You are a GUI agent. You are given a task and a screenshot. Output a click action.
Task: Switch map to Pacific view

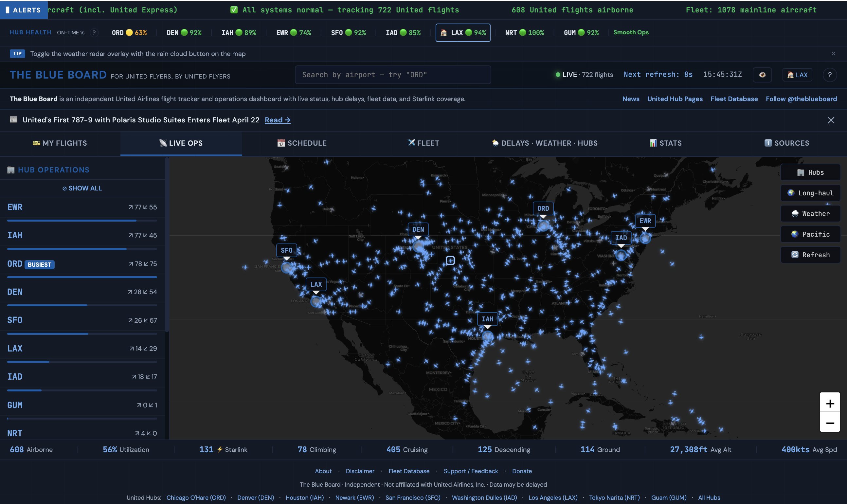(x=810, y=234)
